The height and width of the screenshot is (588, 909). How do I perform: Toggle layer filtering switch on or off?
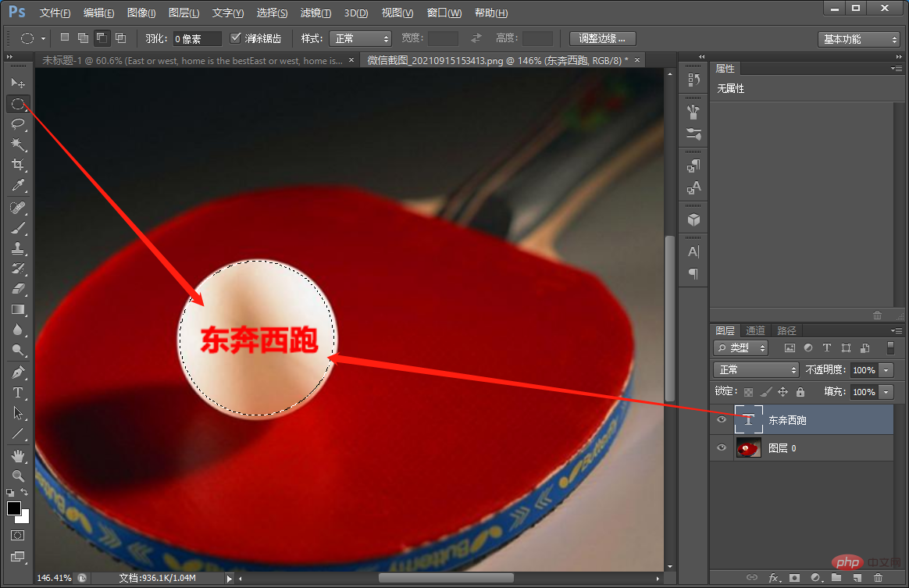890,348
